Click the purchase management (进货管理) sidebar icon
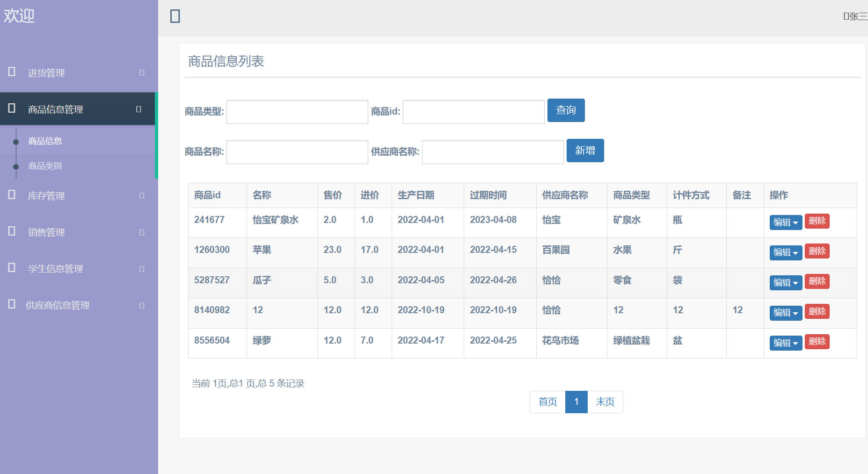This screenshot has height=474, width=868. 11,72
